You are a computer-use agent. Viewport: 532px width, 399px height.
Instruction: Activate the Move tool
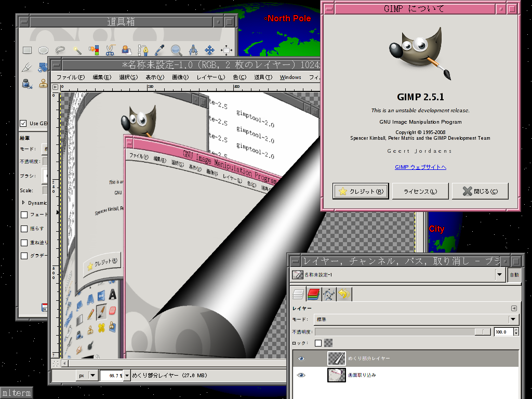(209, 50)
